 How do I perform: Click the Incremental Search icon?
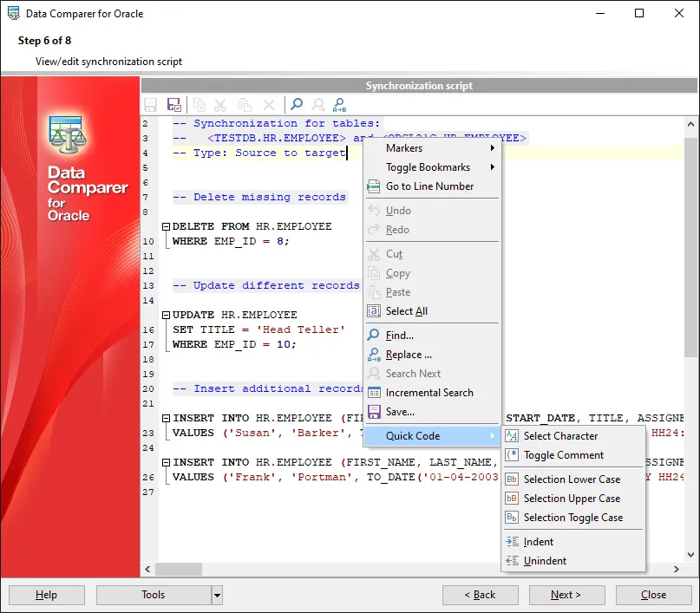[x=374, y=393]
